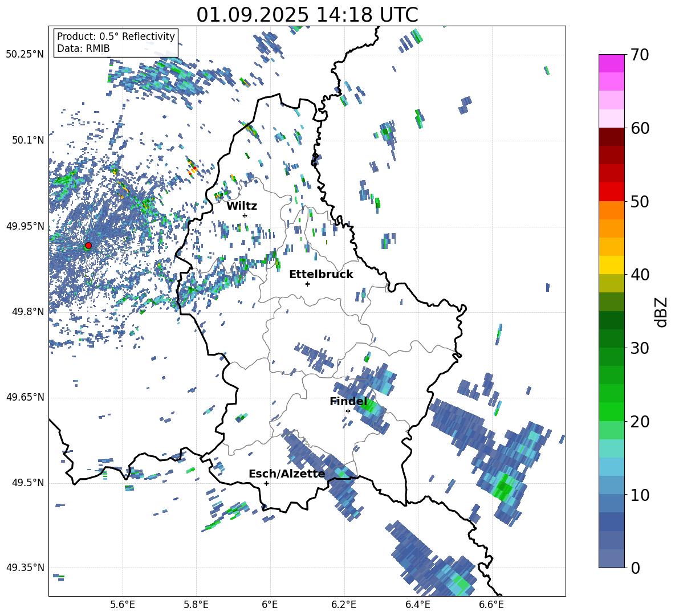Click the yellow colorbar segment above 40

pos(611,265)
